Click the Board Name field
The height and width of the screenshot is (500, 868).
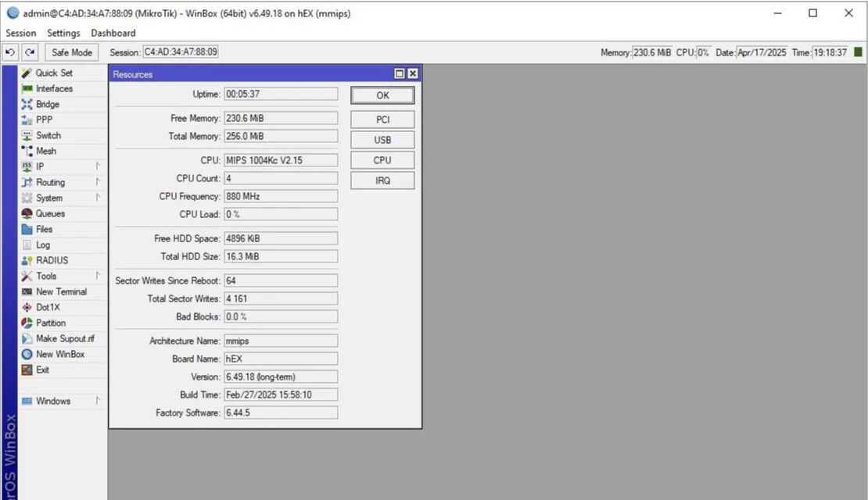tap(281, 359)
